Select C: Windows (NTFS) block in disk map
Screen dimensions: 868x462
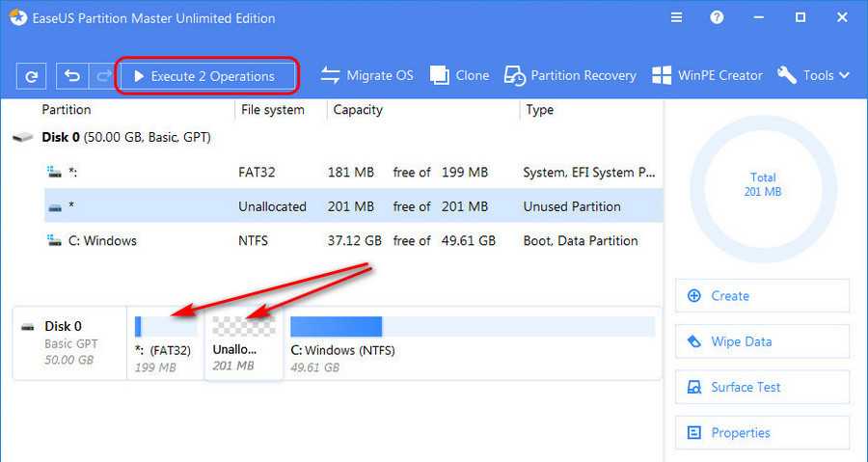pyautogui.click(x=473, y=343)
